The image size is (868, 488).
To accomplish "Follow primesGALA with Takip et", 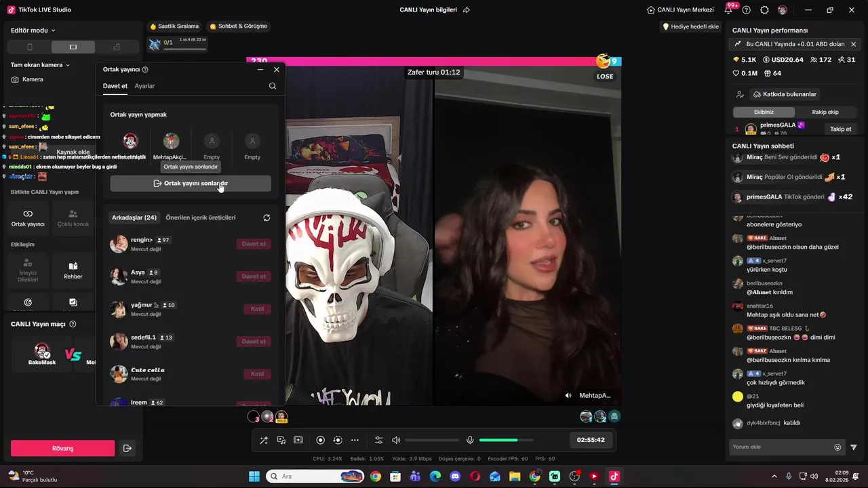I will click(x=840, y=129).
